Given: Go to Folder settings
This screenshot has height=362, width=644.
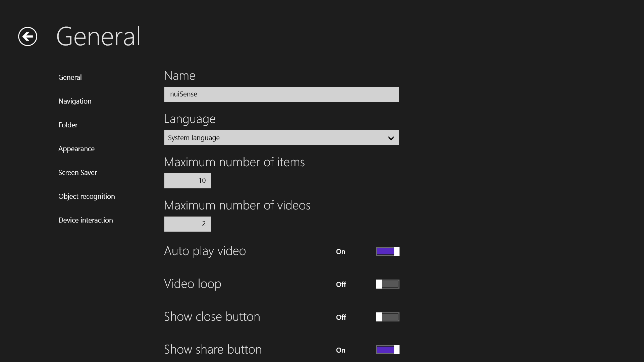Looking at the screenshot, I should coord(68,125).
